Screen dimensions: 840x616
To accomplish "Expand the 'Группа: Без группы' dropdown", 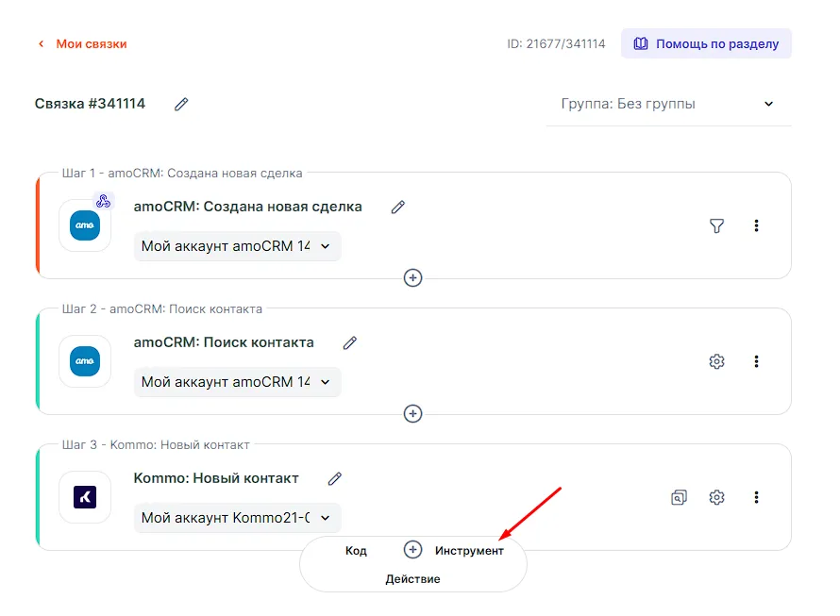I will coord(668,104).
